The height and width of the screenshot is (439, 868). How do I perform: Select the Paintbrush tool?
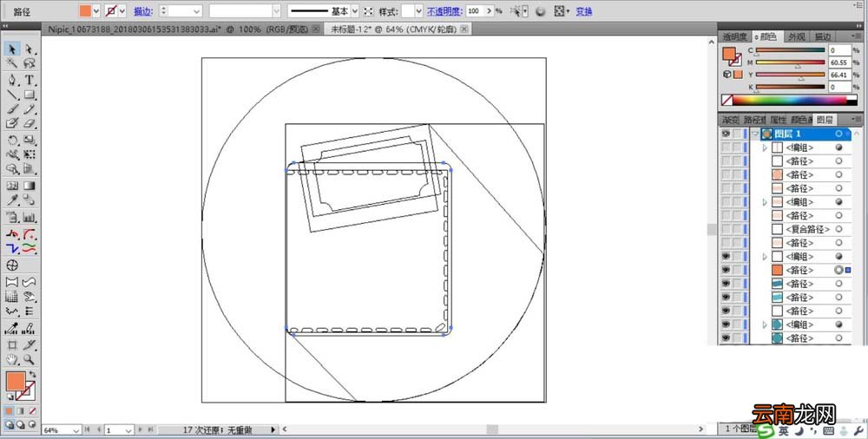(x=12, y=109)
